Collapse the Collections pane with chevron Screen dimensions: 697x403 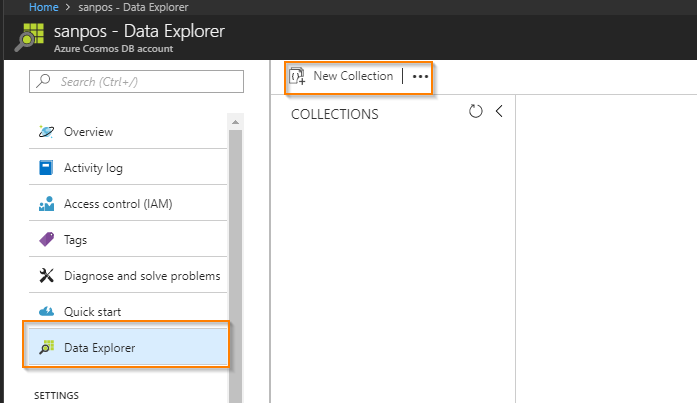pyautogui.click(x=499, y=111)
